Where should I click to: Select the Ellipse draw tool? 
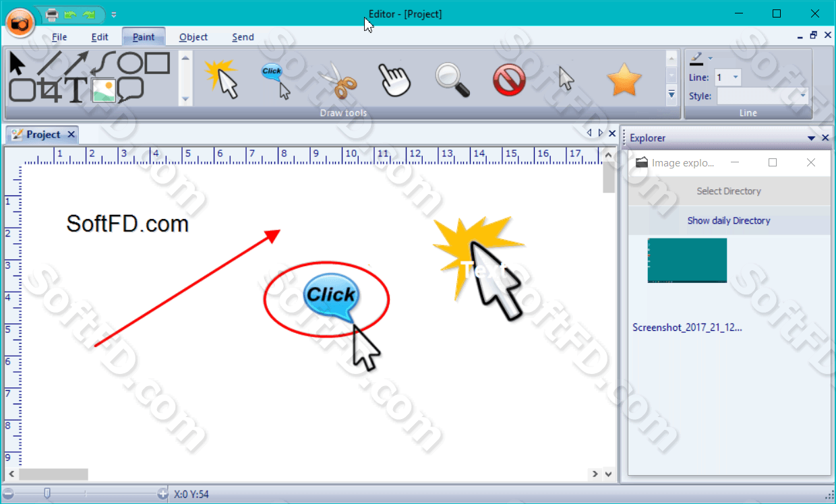pos(131,63)
